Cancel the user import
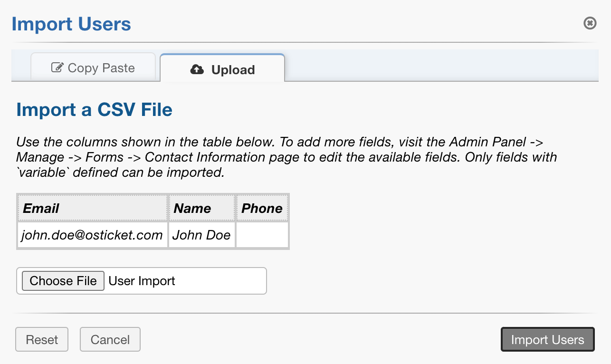611x364 pixels. [110, 340]
